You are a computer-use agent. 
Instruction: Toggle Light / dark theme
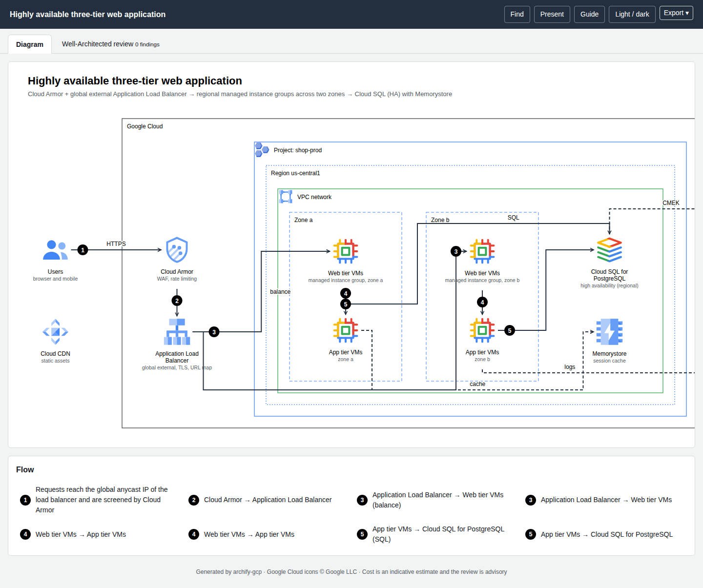tap(632, 14)
